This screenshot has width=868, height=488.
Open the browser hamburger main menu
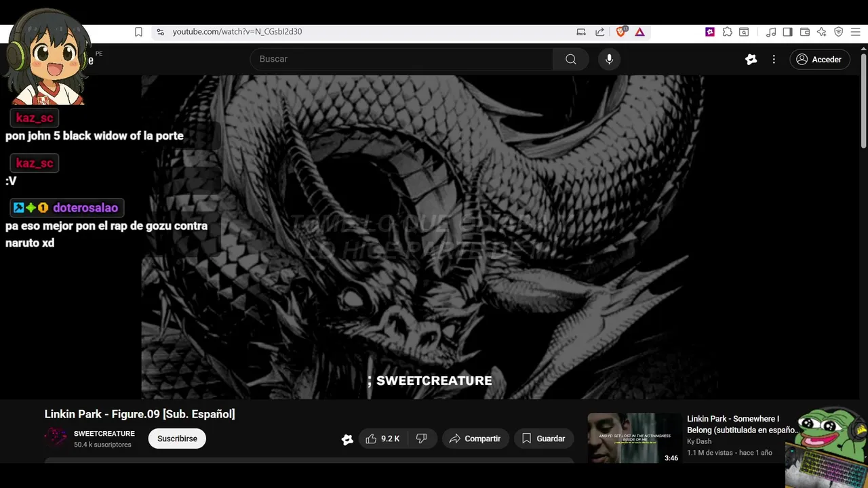point(856,32)
